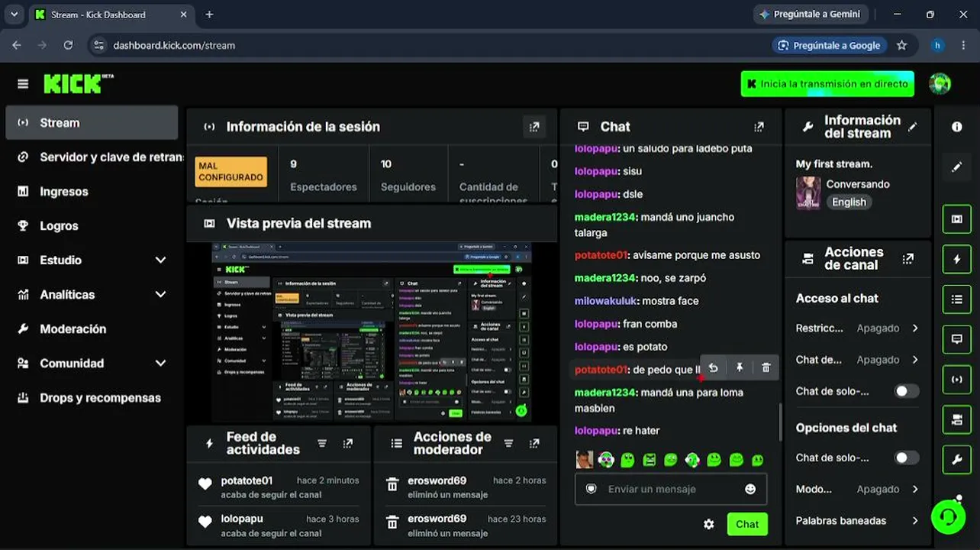The width and height of the screenshot is (980, 550).
Task: Open the Modo... Apagado setting
Action: click(x=857, y=489)
